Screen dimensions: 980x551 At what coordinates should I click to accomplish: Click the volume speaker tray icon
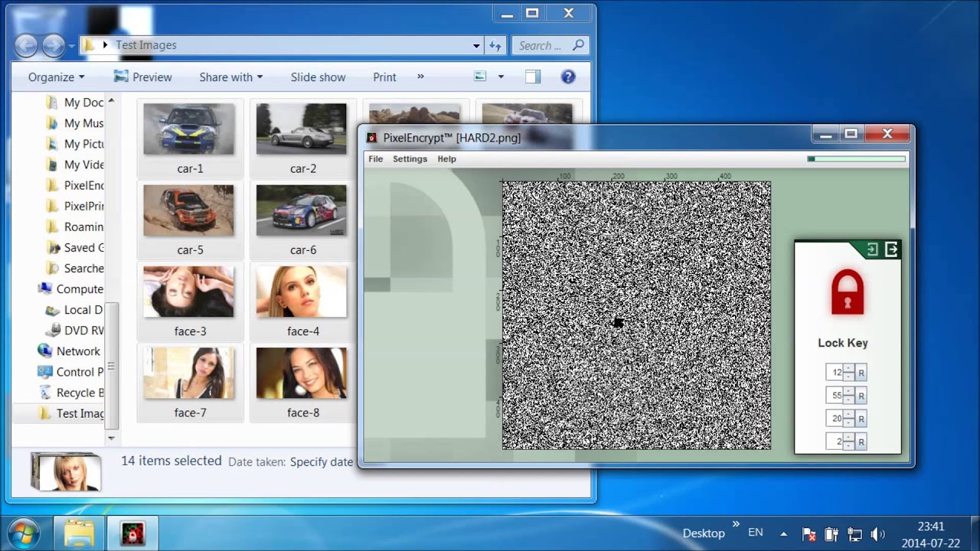click(878, 533)
